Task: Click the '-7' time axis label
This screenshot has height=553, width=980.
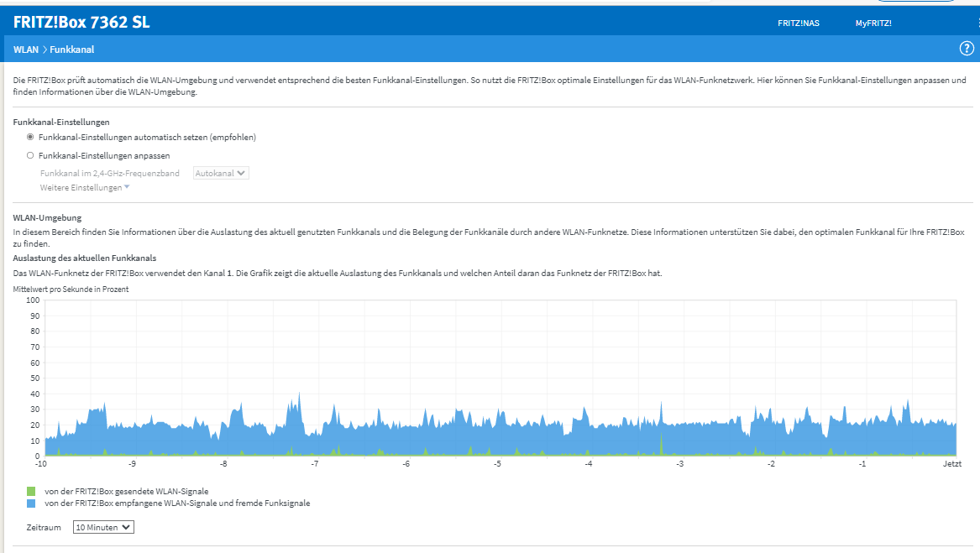Action: [314, 464]
